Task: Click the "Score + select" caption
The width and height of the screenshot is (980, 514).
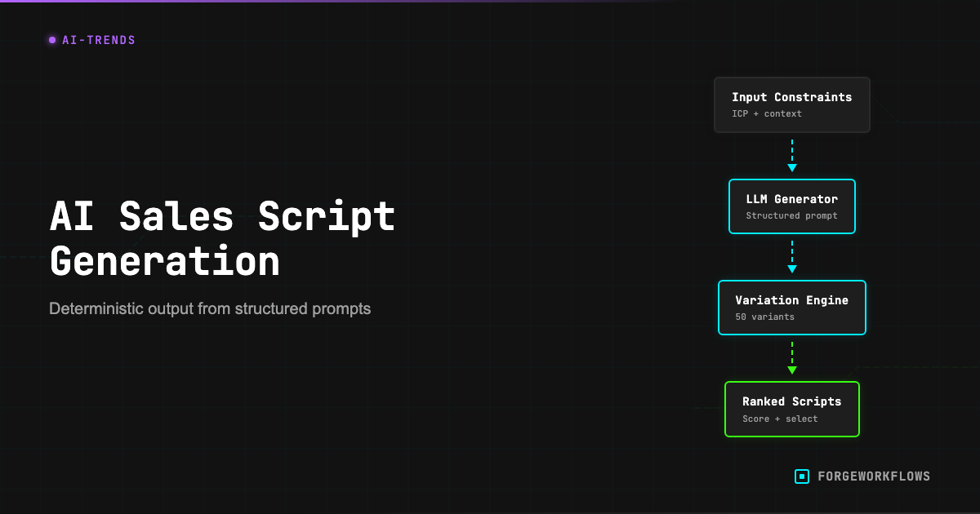Action: (780, 419)
